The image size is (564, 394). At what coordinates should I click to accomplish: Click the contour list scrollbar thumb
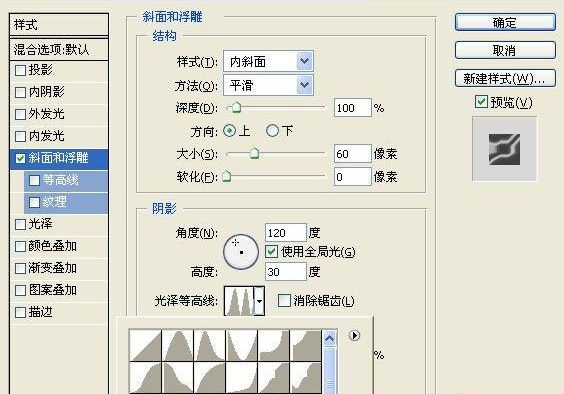[330, 370]
